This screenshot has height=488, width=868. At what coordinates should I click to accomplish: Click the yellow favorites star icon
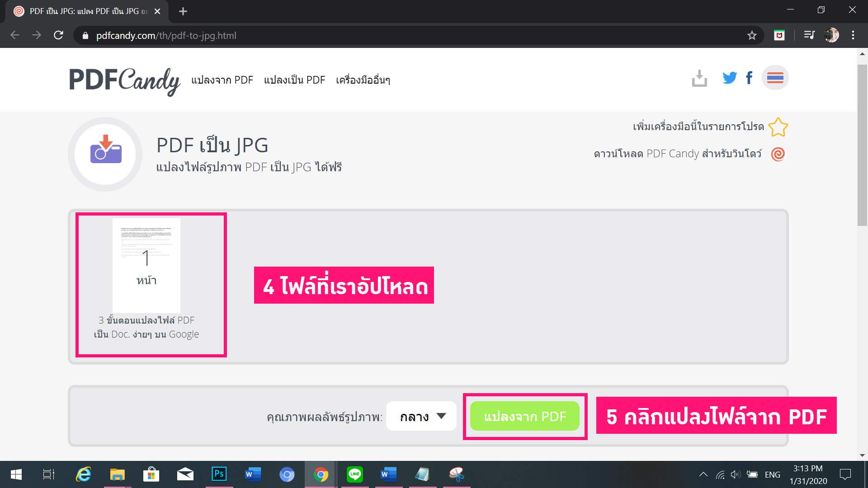(778, 127)
